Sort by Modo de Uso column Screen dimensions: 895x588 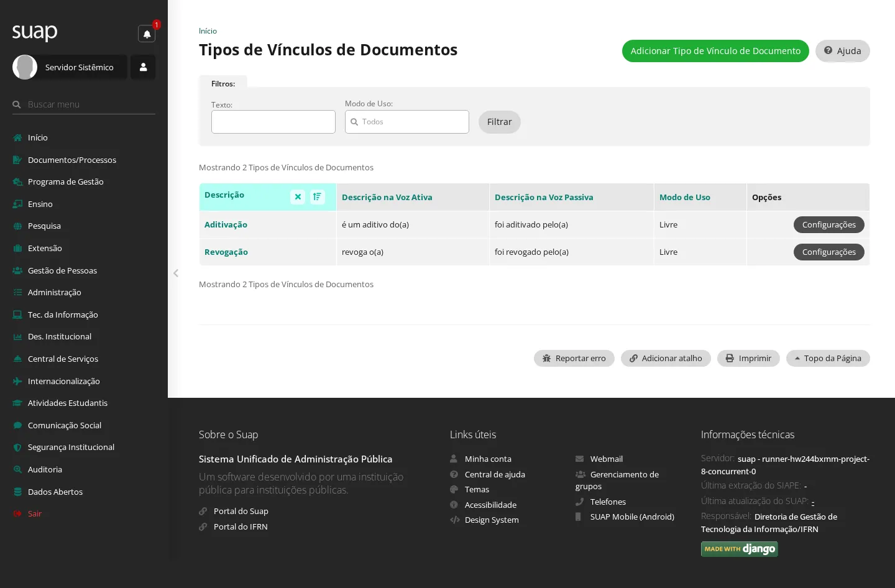(685, 197)
